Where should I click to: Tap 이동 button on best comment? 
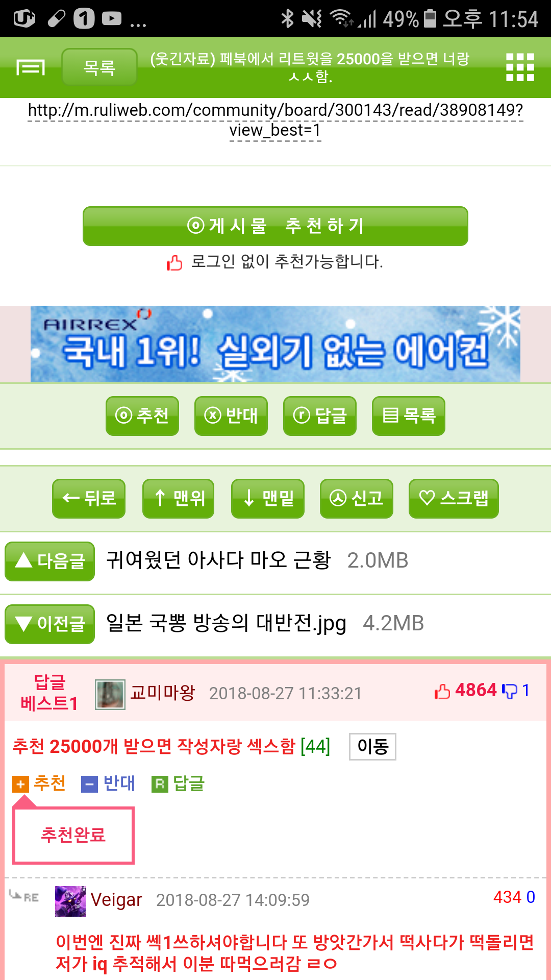(372, 747)
